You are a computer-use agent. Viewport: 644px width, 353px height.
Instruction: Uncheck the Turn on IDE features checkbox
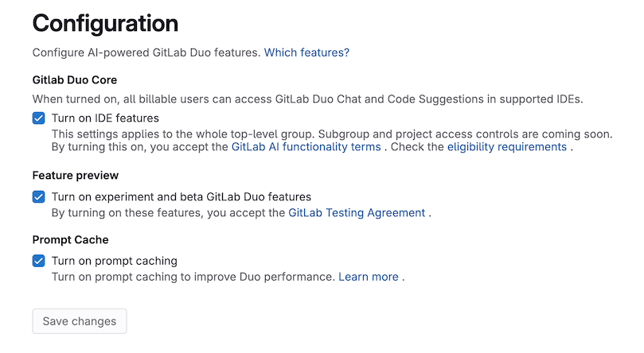point(38,118)
